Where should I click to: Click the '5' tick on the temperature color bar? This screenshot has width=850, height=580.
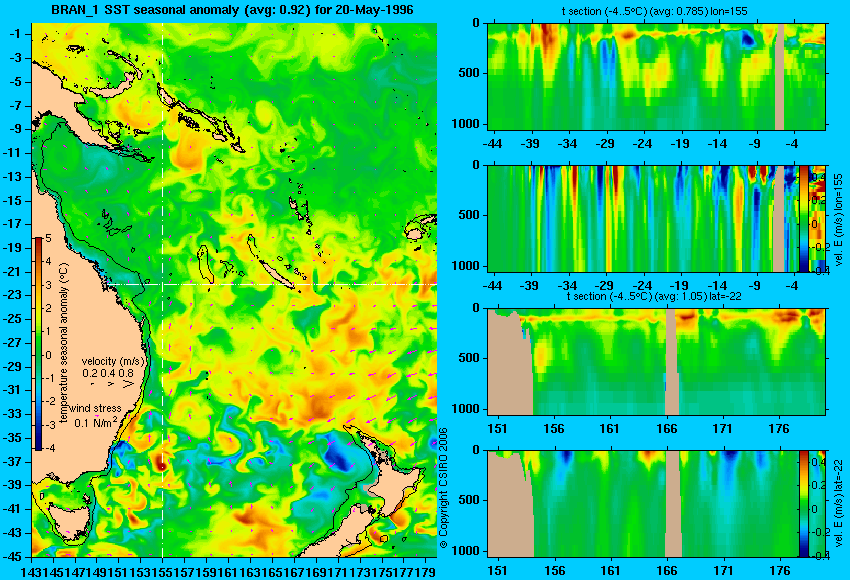48,238
